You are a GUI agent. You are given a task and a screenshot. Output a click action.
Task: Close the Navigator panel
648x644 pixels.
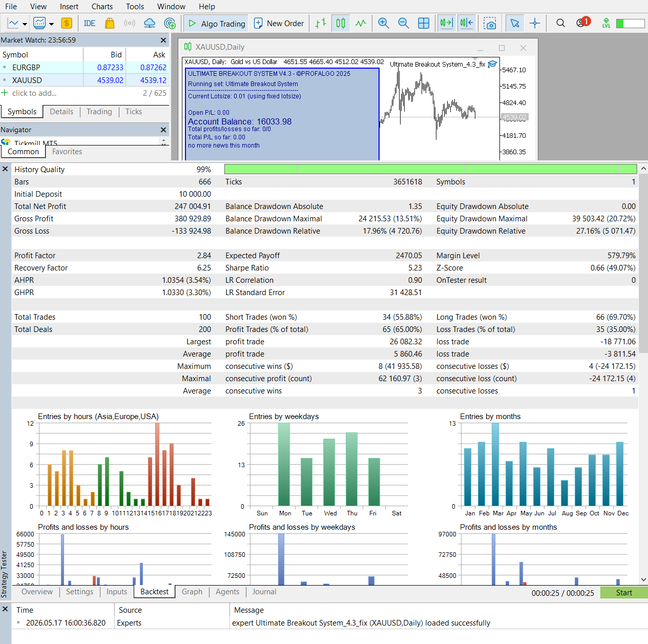163,130
